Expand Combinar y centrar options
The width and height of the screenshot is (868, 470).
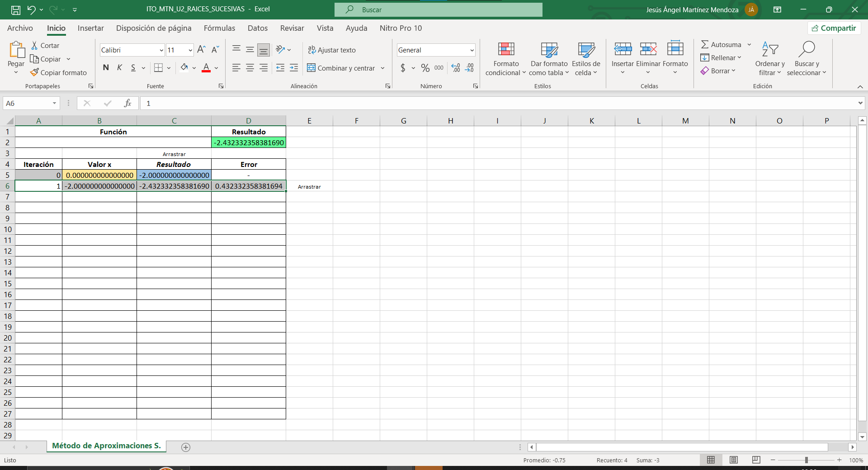383,68
